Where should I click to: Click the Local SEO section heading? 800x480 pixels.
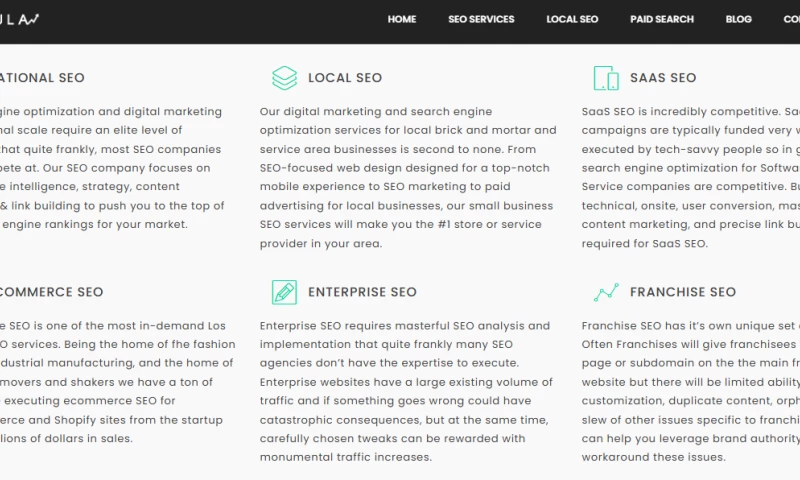tap(345, 78)
